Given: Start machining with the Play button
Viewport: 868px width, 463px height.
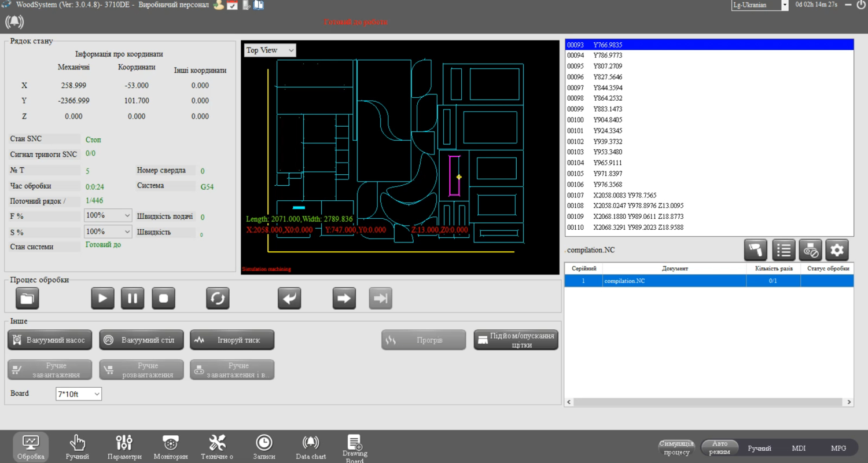Looking at the screenshot, I should coord(102,298).
